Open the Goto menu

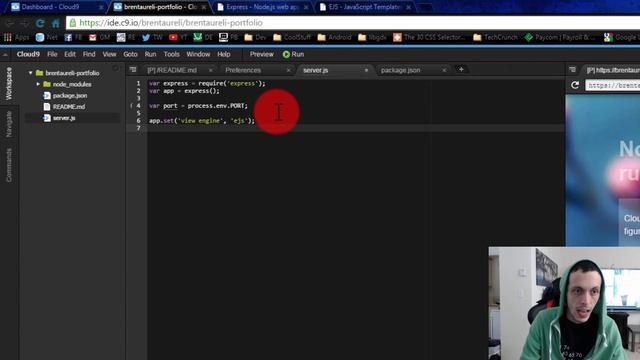[x=130, y=54]
